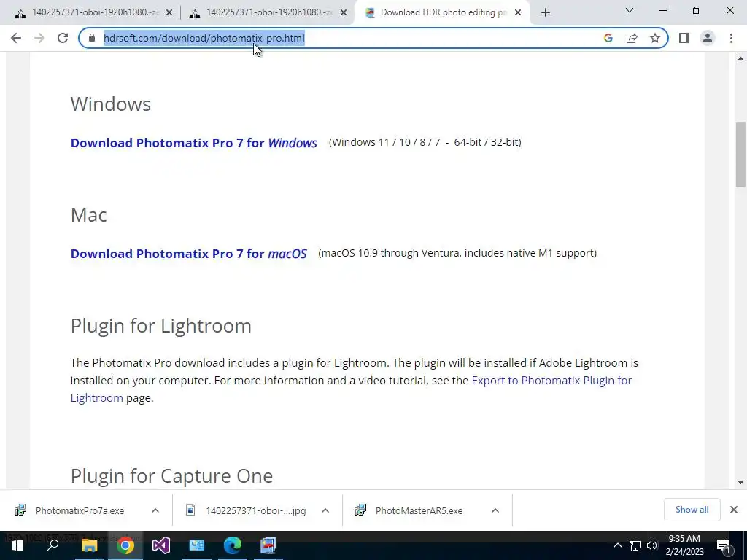This screenshot has height=560, width=747.
Task: Open the Chrome three-dot menu
Action: point(731,38)
